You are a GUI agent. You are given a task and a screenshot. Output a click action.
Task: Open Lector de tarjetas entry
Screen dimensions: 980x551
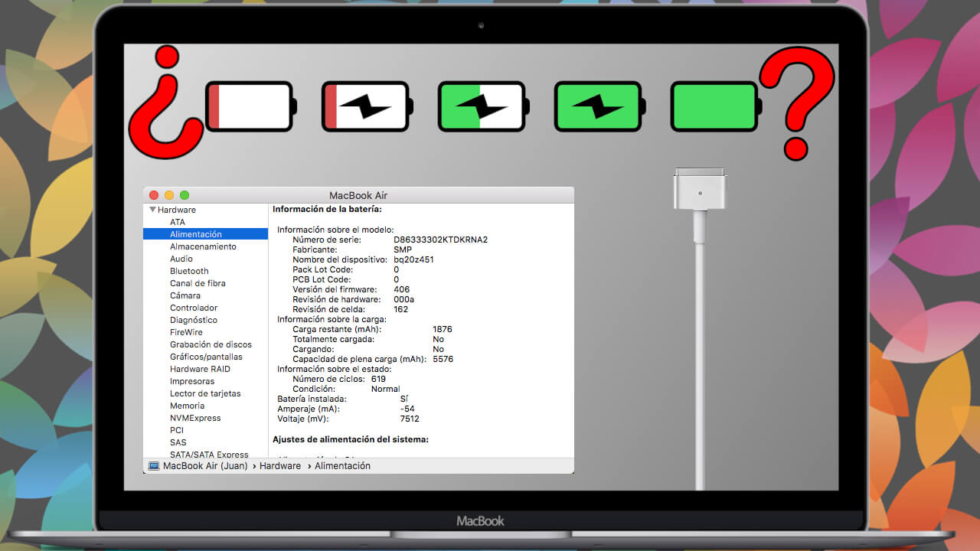[205, 393]
